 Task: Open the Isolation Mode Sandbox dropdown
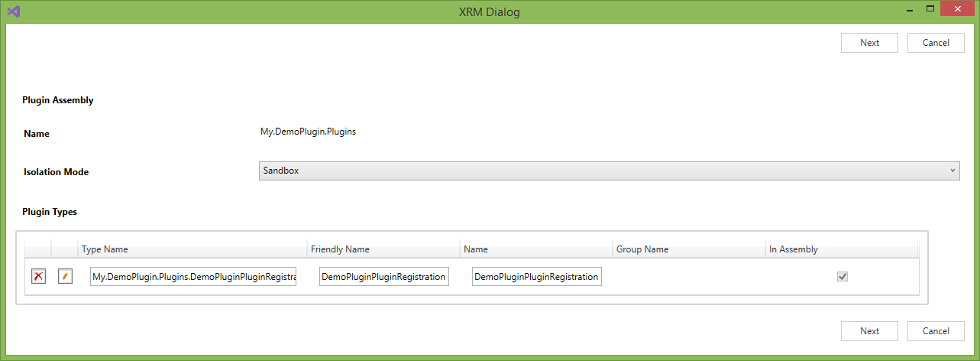[x=609, y=171]
